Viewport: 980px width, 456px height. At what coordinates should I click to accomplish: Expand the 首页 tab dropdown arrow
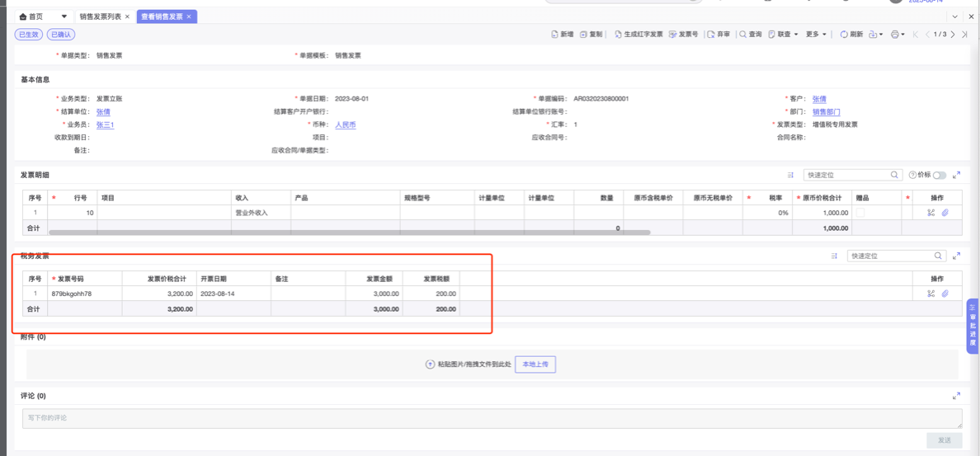(x=64, y=16)
